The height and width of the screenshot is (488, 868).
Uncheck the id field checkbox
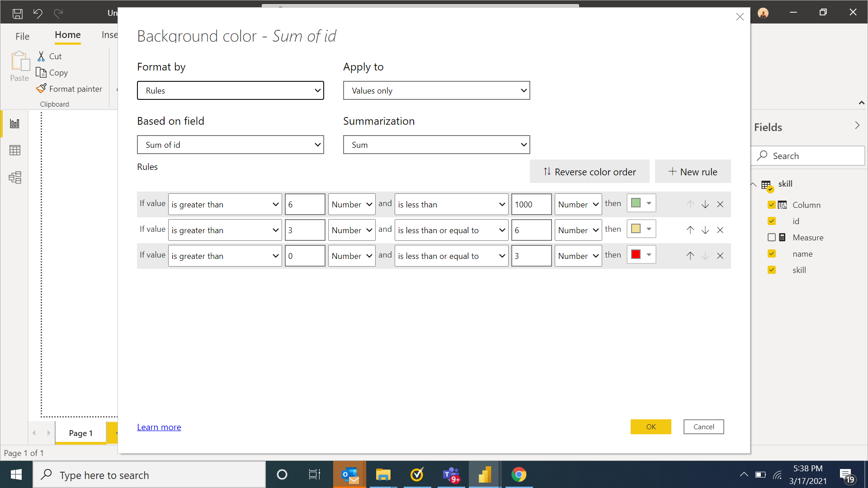pos(772,221)
